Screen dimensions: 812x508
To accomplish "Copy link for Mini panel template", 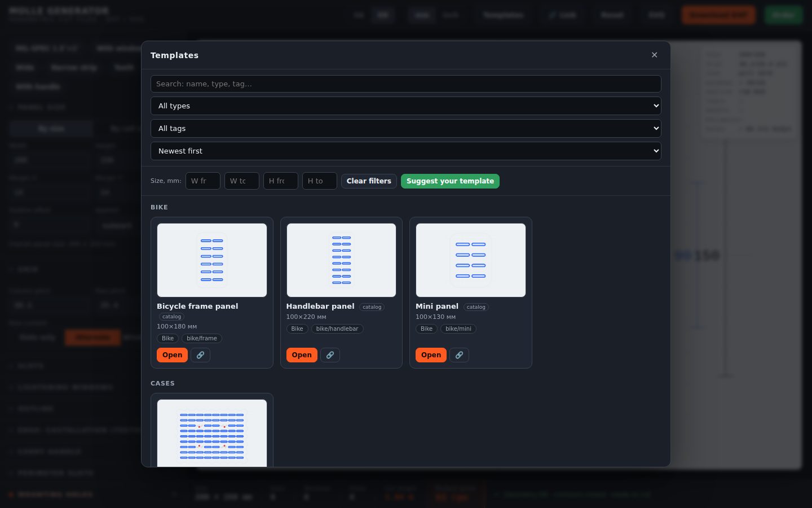I will [x=459, y=355].
